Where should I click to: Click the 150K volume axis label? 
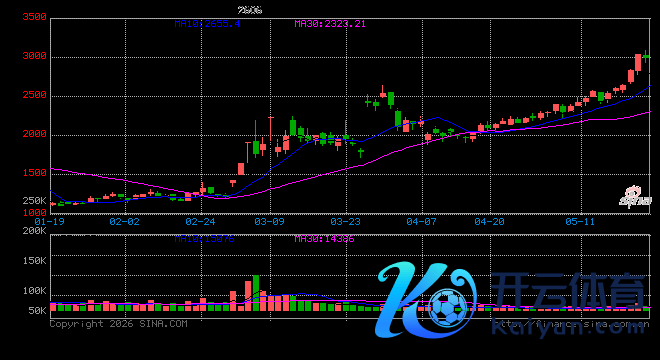click(x=35, y=261)
